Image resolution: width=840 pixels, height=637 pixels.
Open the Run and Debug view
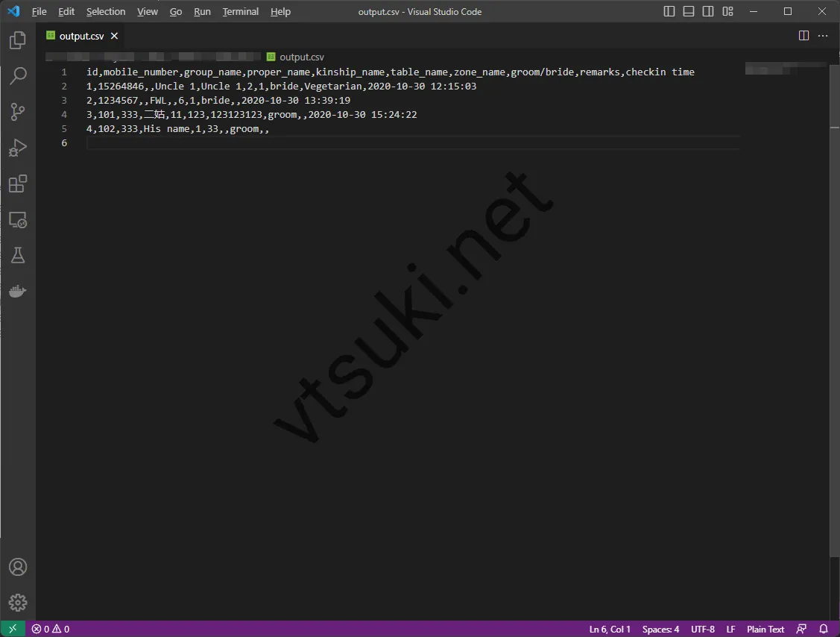(18, 148)
